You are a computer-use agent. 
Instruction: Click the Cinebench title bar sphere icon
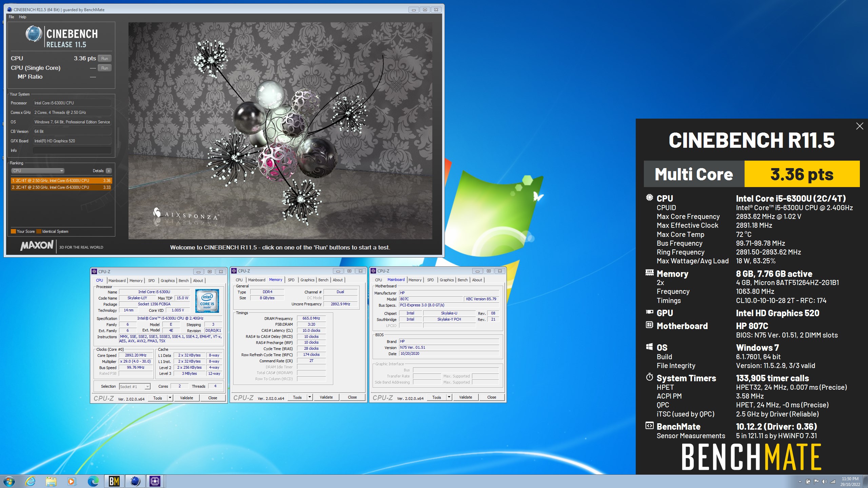pos(9,9)
